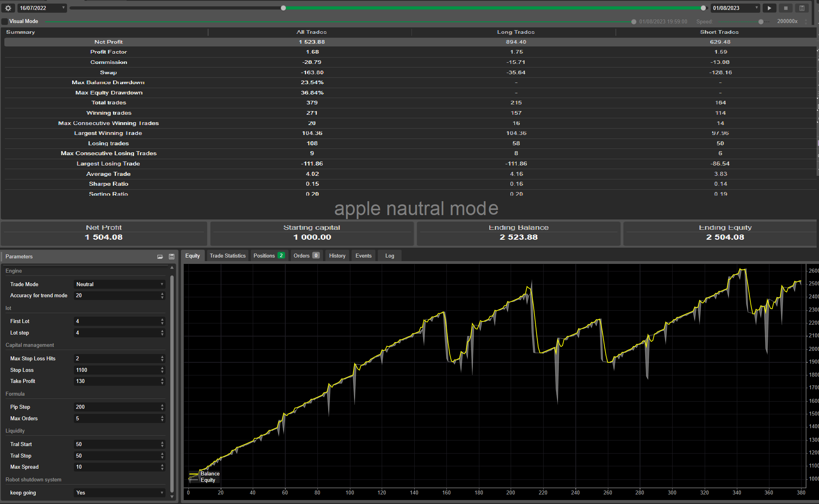Select the Net Profit summary row
Screen dimensions: 819x504
(410, 42)
